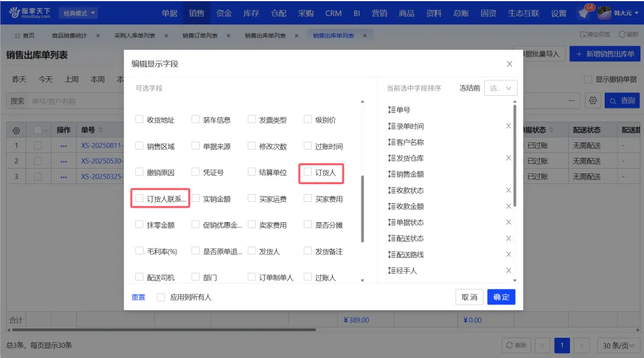Toggle 显示撤销单据 checkbox
Image resolution: width=644 pixels, height=358 pixels.
pyautogui.click(x=587, y=79)
